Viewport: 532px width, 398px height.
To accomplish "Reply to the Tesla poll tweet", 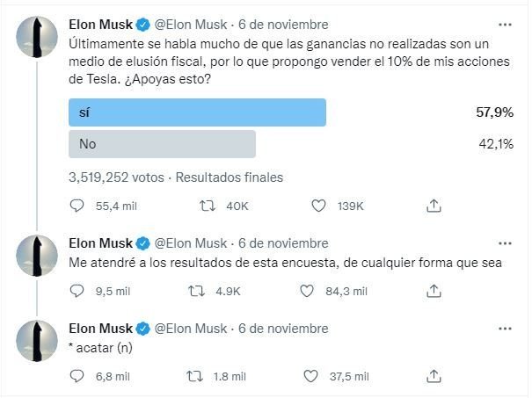I will point(77,206).
